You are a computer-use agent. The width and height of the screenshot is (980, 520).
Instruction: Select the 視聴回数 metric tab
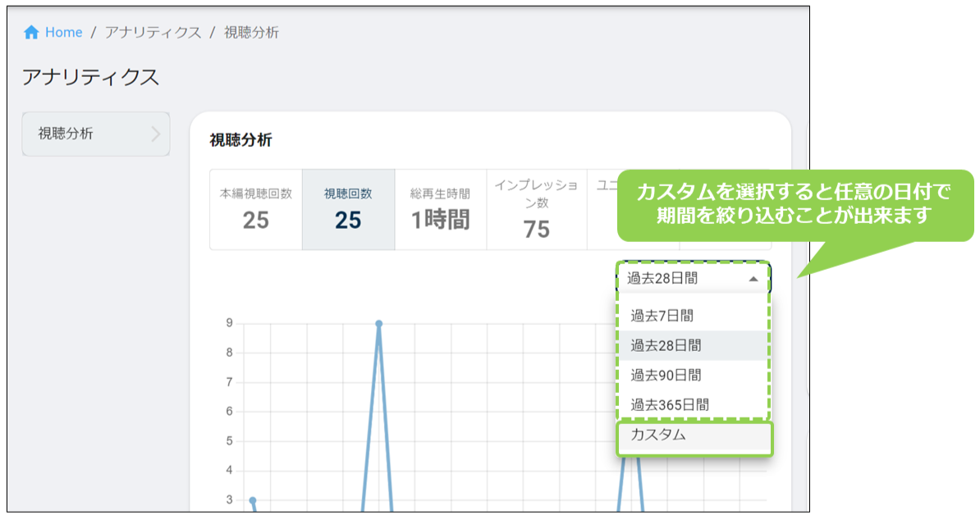coord(348,210)
